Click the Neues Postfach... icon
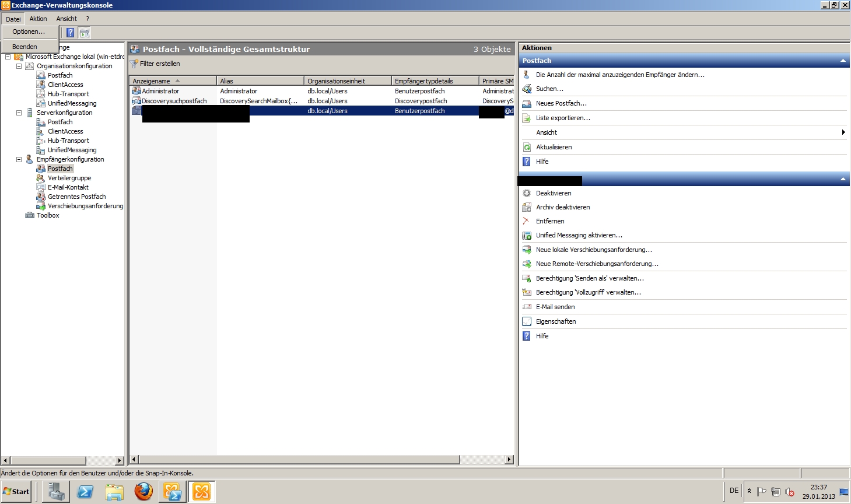The image size is (851, 504). [x=526, y=103]
